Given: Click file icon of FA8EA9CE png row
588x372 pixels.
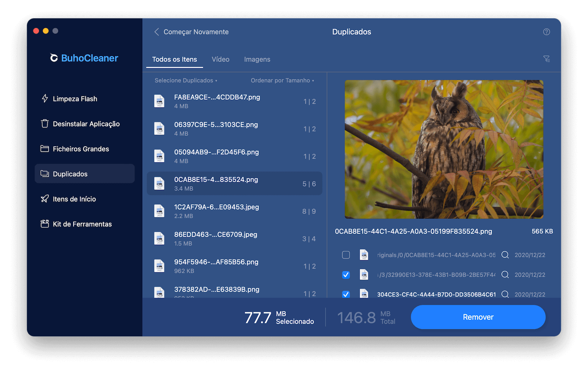Looking at the screenshot, I should click(x=159, y=101).
